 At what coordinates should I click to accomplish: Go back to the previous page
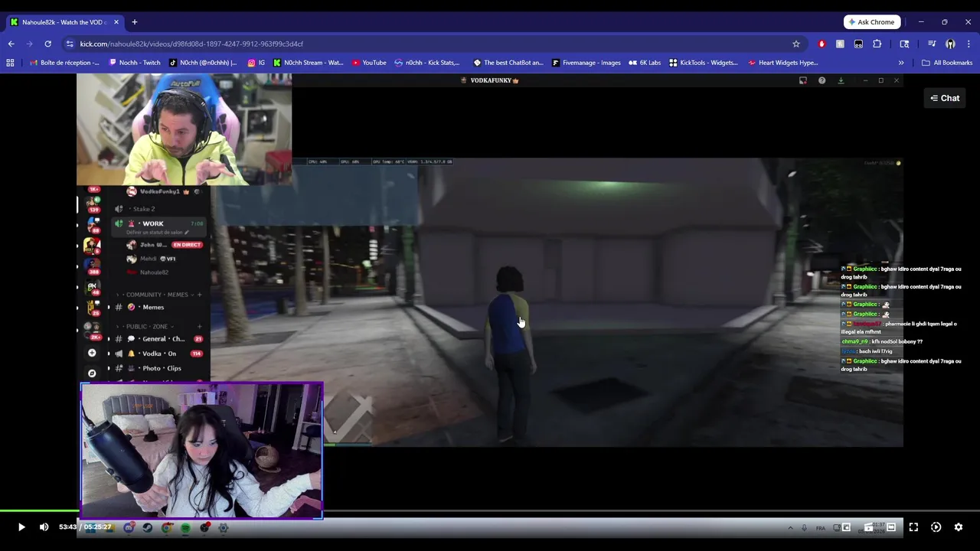(x=11, y=44)
